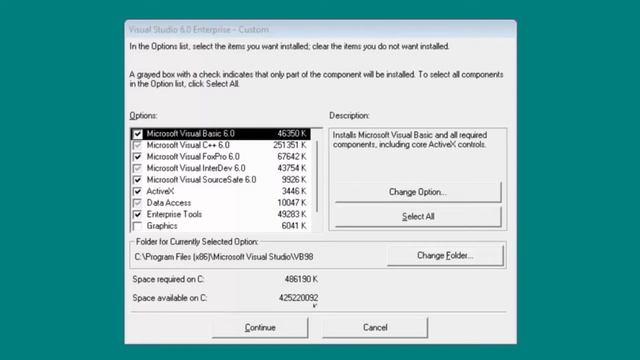
Task: Select the Microsoft Visual SourceSafe 6.0 row label
Action: pos(201,180)
